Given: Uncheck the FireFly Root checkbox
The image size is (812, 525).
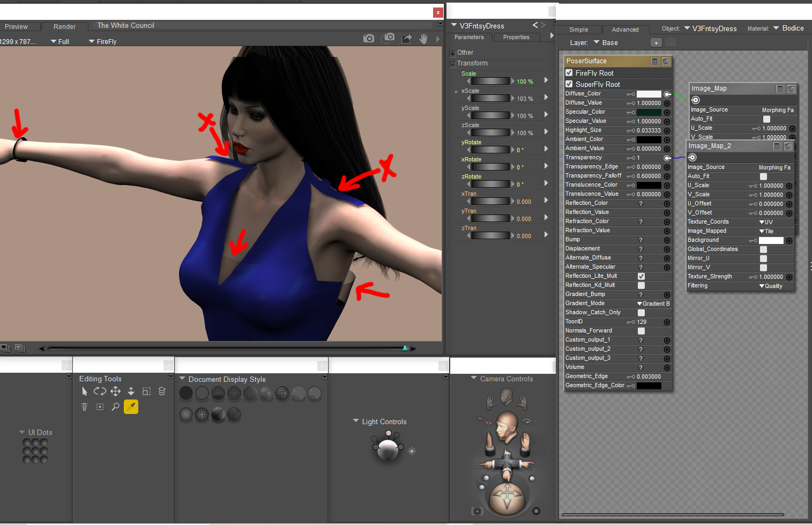Looking at the screenshot, I should pyautogui.click(x=569, y=73).
